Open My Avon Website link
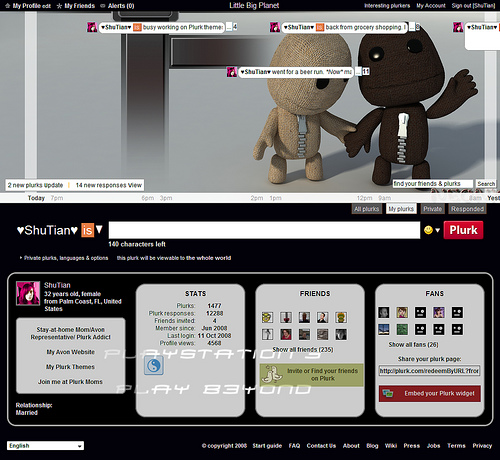The width and height of the screenshot is (500, 460). click(x=70, y=352)
